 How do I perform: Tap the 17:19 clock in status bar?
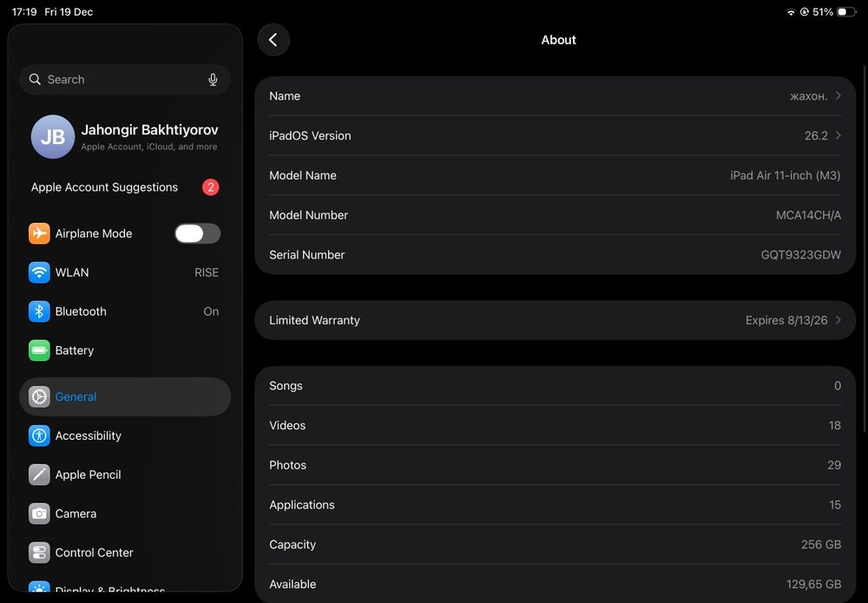click(x=24, y=11)
